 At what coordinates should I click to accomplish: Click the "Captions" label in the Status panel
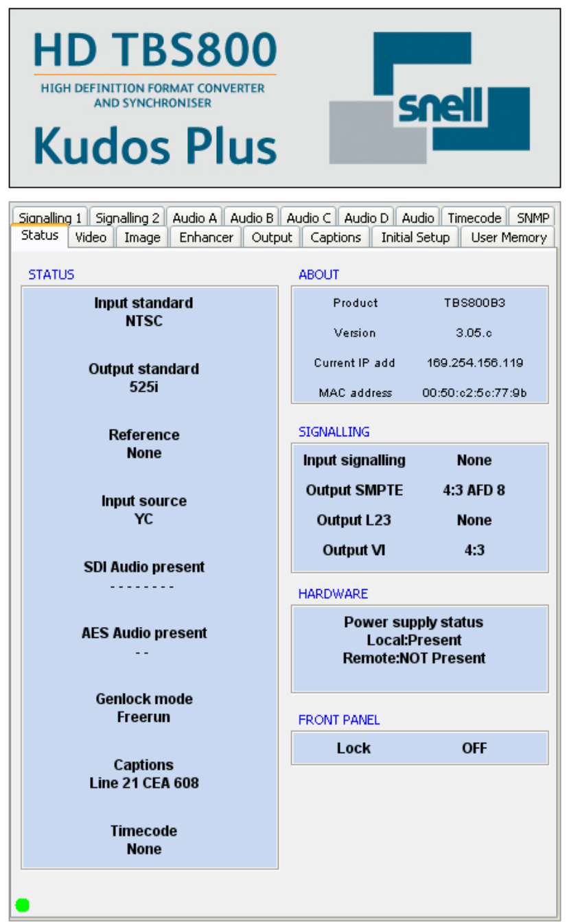pos(144,765)
